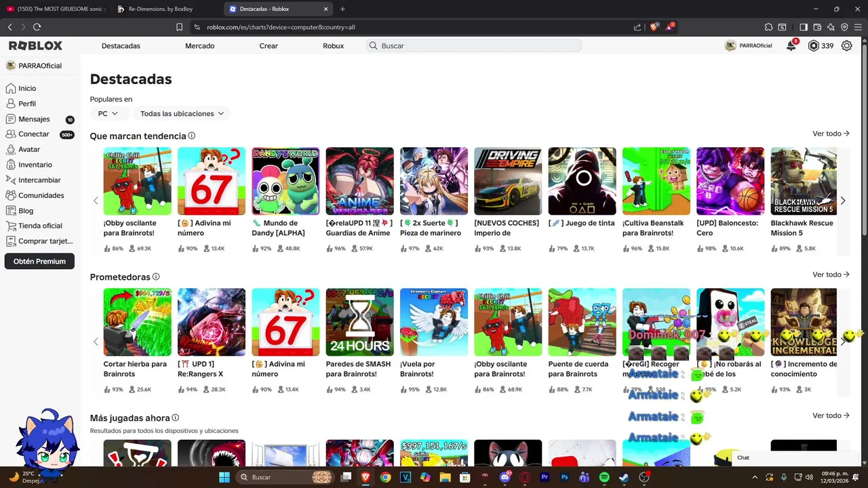The image size is (868, 488).
Task: Open Steam from the taskbar
Action: click(624, 477)
